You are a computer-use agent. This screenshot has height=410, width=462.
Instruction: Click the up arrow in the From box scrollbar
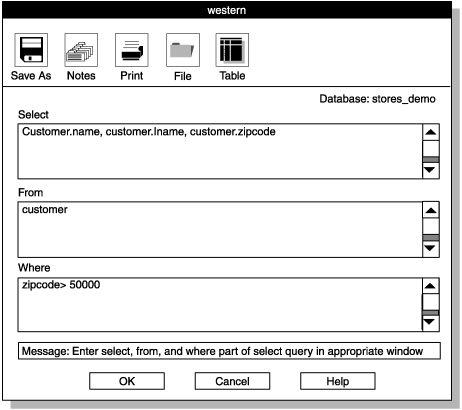click(x=431, y=210)
